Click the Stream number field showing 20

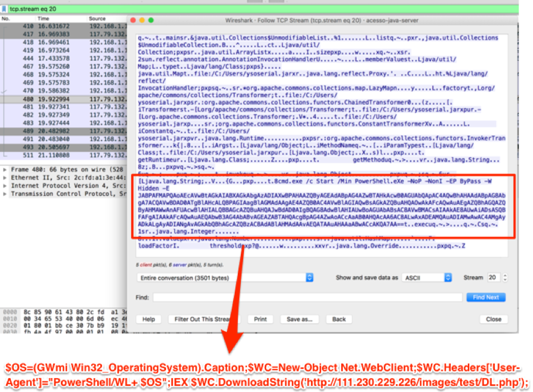click(x=493, y=277)
